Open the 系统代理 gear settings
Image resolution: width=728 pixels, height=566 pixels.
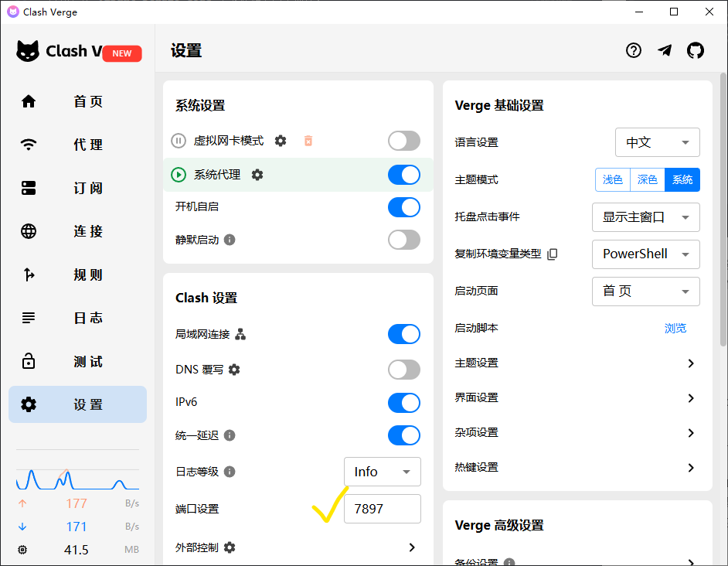257,175
